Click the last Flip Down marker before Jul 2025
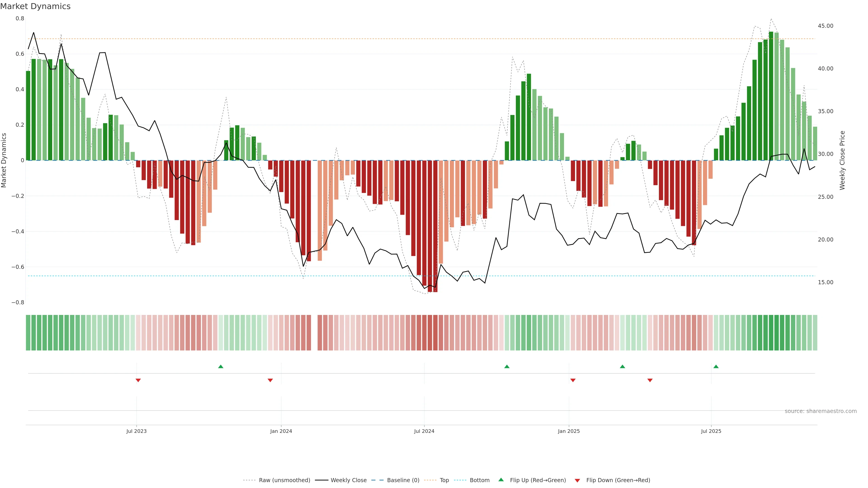Image resolution: width=868 pixels, height=488 pixels. (x=650, y=380)
